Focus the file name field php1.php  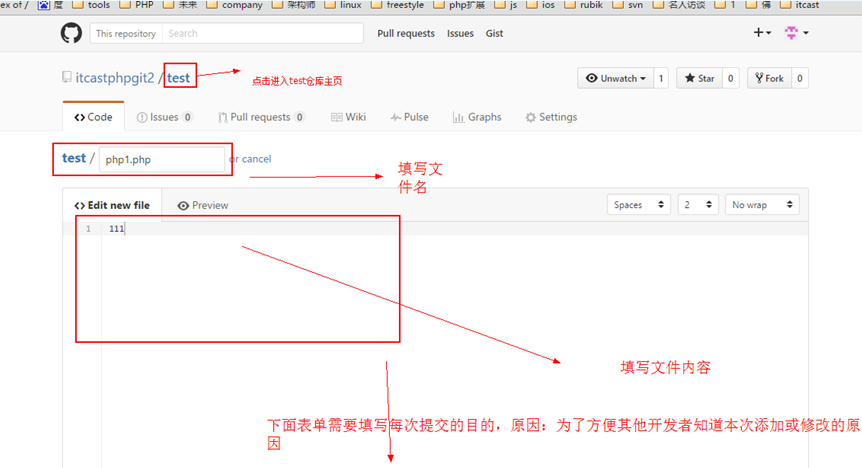click(162, 159)
